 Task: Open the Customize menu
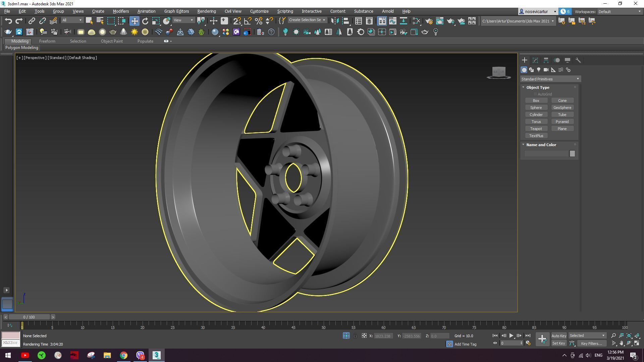tap(259, 11)
